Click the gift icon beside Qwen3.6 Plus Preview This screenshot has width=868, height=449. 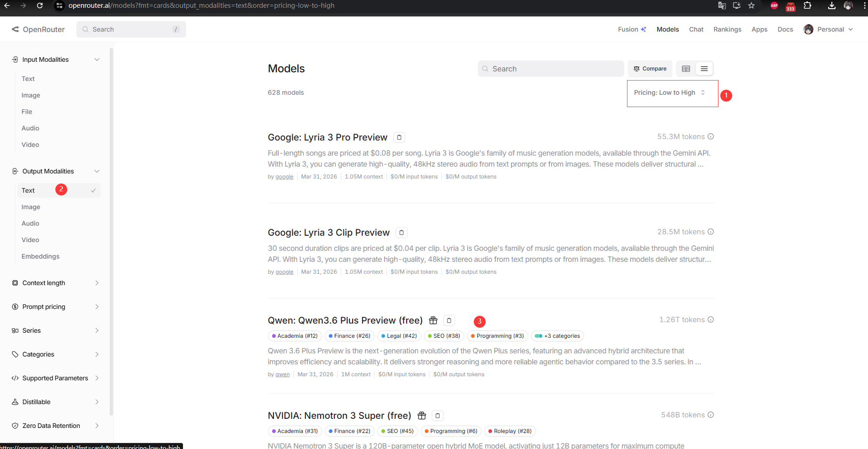[x=433, y=320]
